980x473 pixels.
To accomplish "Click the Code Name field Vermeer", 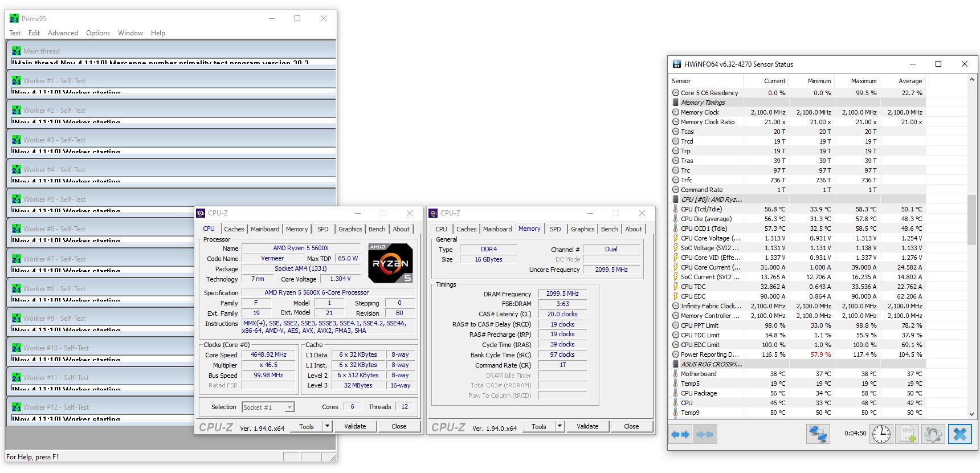I will click(x=272, y=258).
